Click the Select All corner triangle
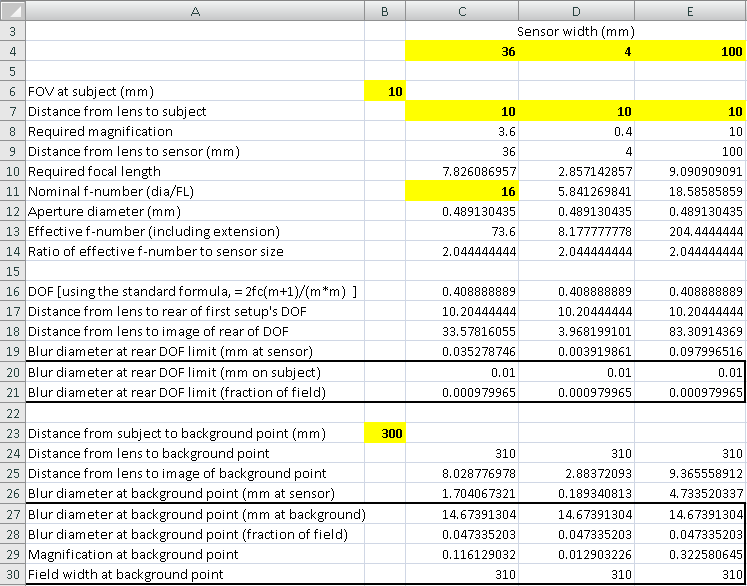 pyautogui.click(x=13, y=10)
